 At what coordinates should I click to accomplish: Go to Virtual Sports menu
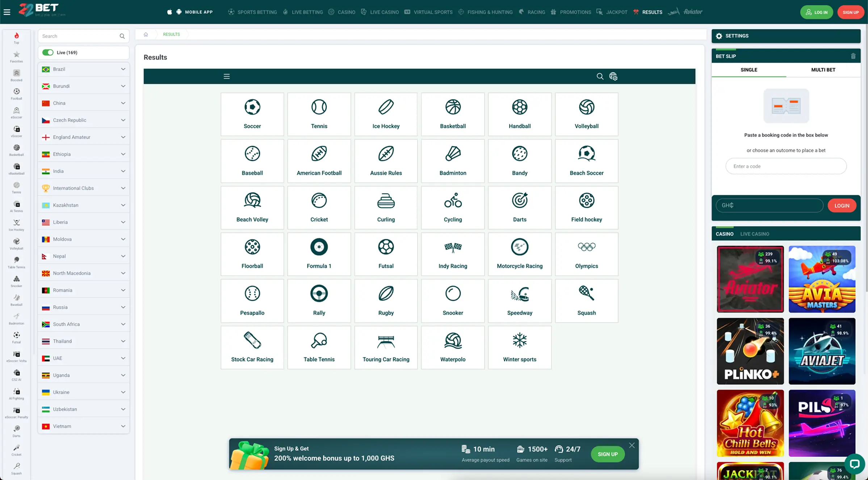point(428,12)
